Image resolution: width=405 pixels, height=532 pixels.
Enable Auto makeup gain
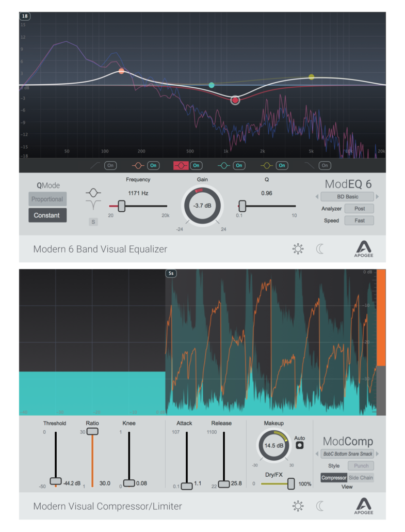point(300,445)
